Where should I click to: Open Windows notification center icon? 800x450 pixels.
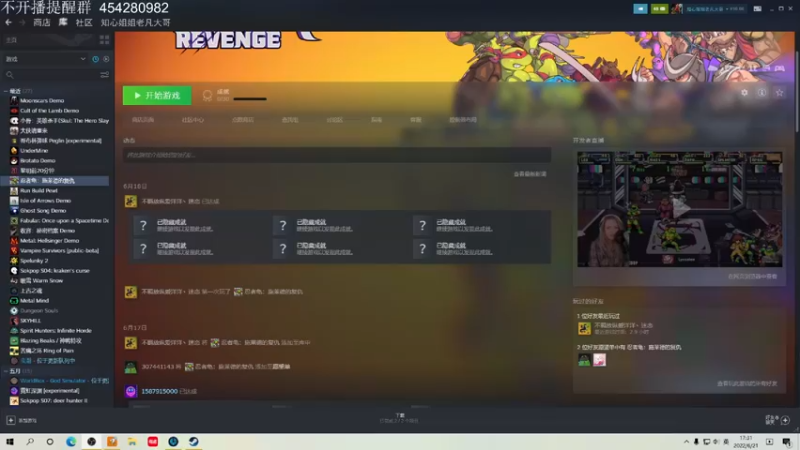786,442
